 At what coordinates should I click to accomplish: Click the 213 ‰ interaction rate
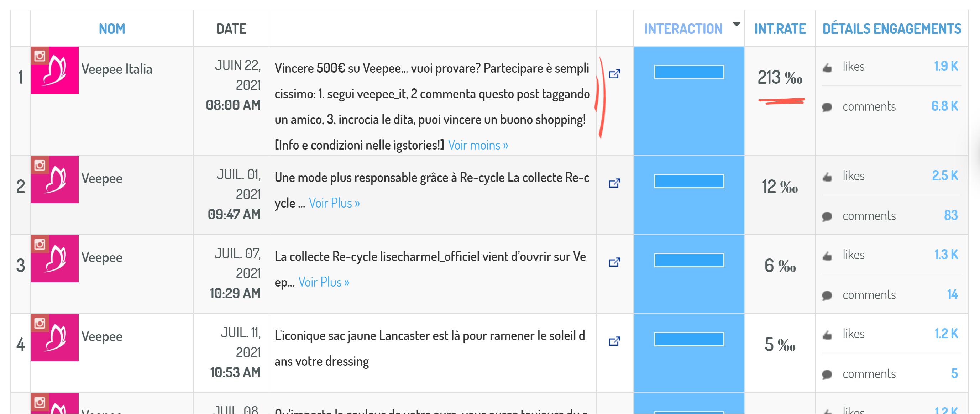[x=780, y=78]
